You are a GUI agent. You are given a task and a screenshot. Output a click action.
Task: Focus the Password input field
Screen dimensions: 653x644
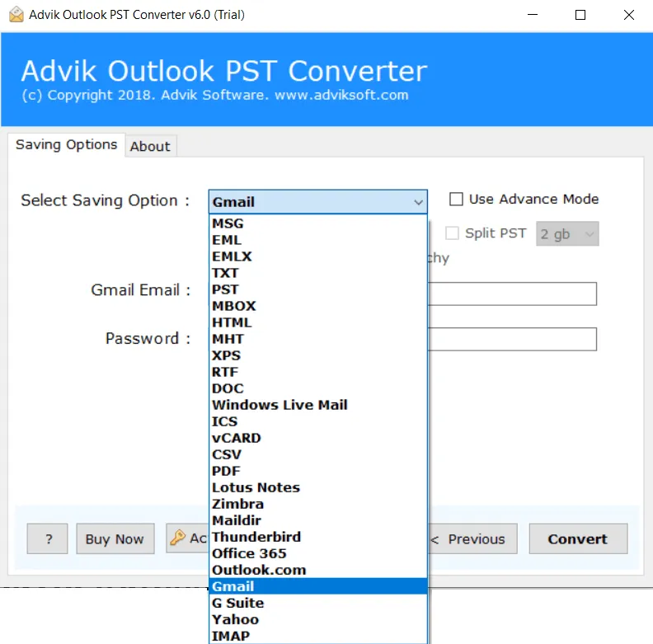[x=512, y=339]
